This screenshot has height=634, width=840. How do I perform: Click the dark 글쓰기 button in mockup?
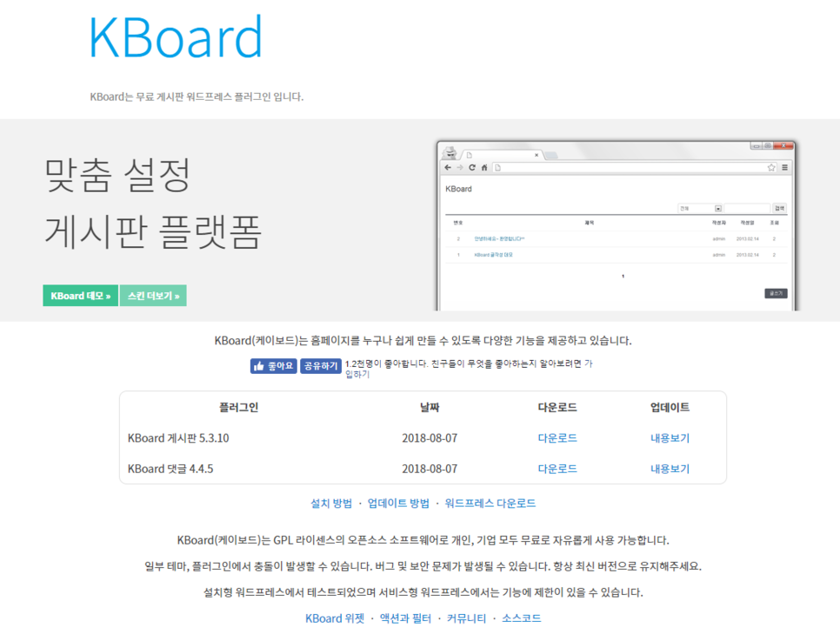(776, 293)
